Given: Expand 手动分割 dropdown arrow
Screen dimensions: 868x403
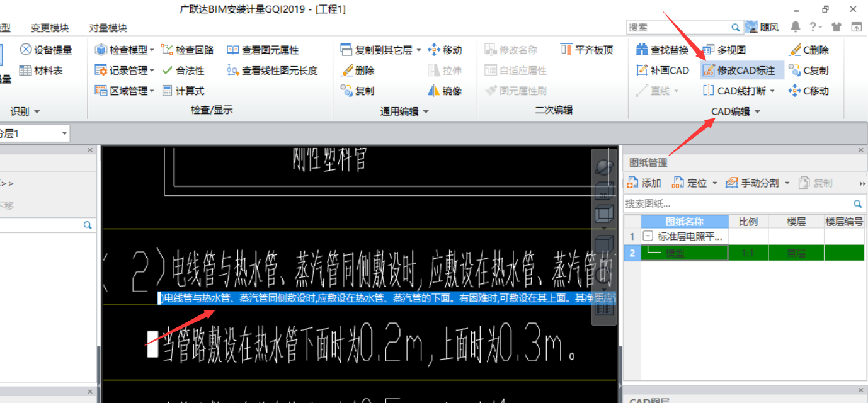Looking at the screenshot, I should (x=787, y=183).
